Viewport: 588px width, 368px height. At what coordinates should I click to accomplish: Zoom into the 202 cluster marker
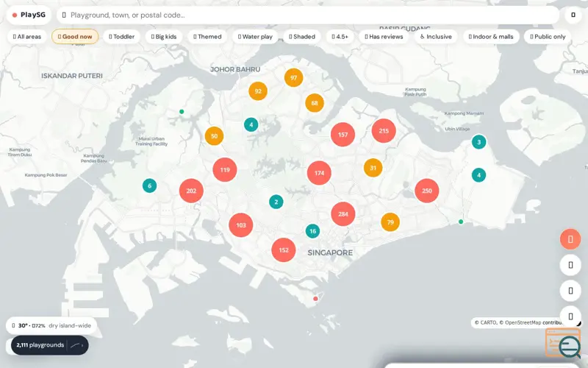pyautogui.click(x=191, y=191)
